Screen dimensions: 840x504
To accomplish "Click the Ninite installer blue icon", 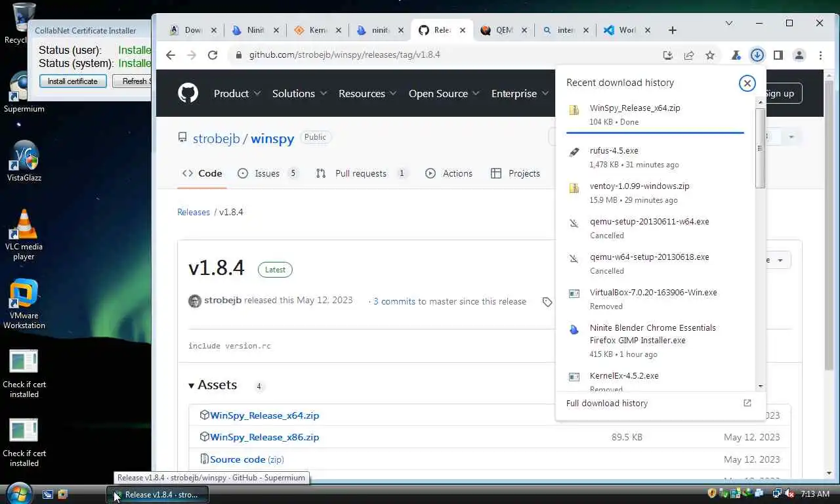I will point(574,329).
